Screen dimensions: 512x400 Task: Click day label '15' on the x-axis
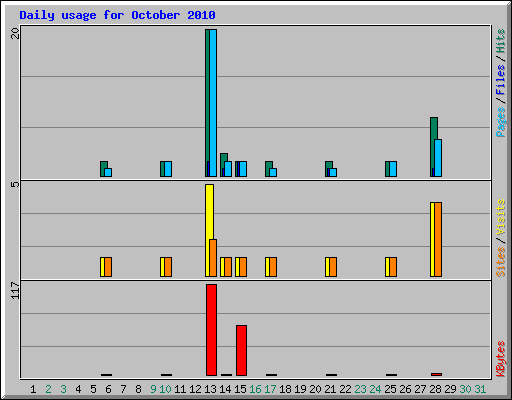240,389
